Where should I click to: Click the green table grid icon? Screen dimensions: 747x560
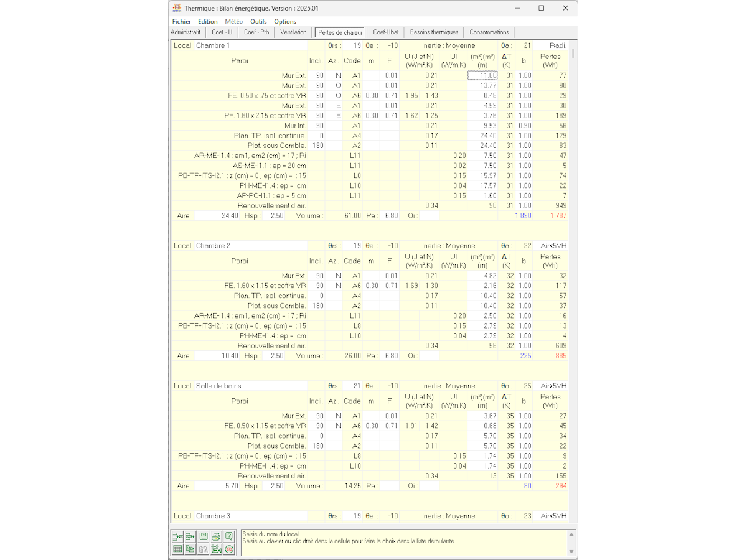point(177,549)
